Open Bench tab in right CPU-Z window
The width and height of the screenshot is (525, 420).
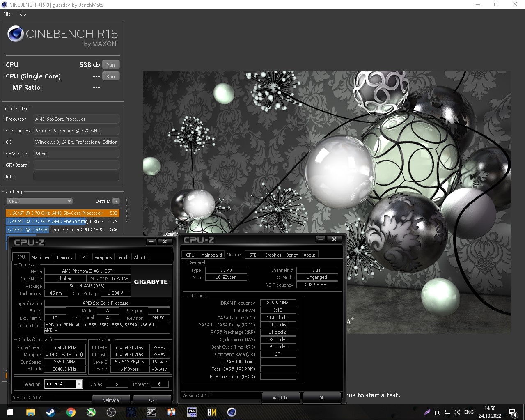pos(292,255)
